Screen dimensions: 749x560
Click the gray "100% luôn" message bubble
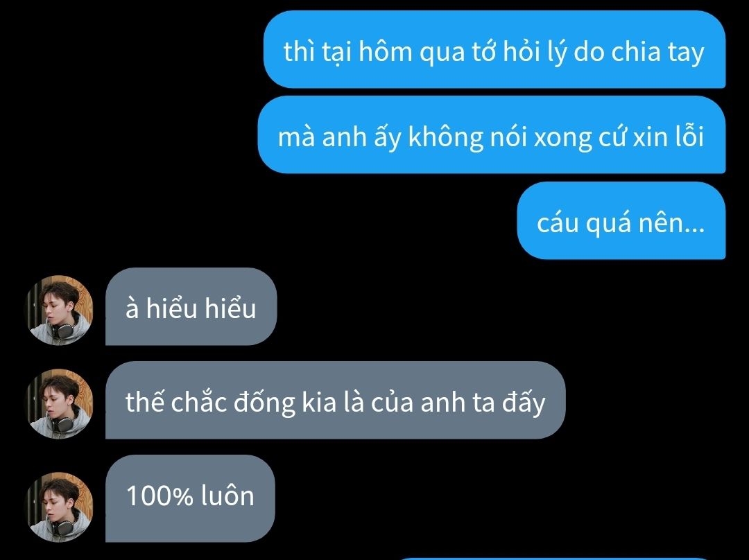click(190, 498)
